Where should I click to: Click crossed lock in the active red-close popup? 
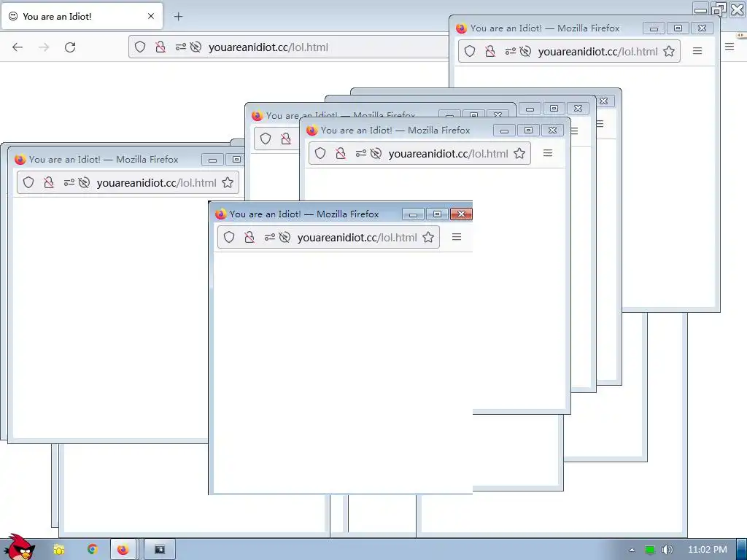[x=249, y=237]
